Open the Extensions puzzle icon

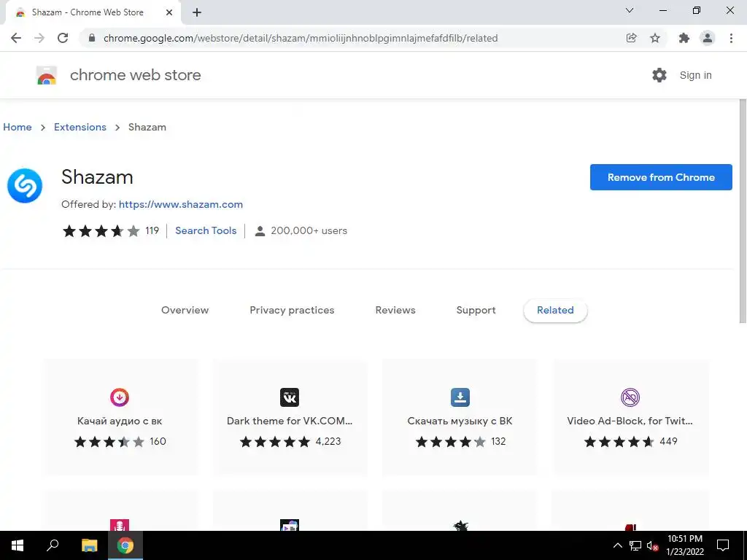[x=684, y=38]
